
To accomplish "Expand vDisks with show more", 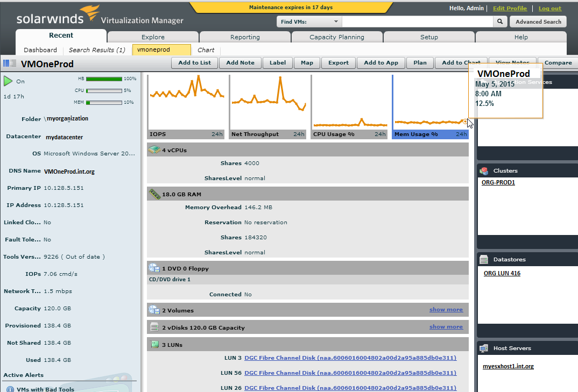I will point(446,327).
